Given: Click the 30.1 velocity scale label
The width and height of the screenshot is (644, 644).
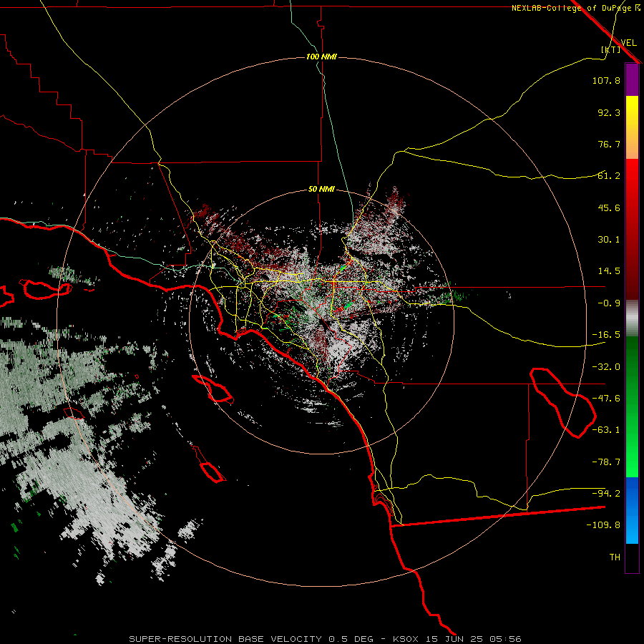Looking at the screenshot, I should pos(609,240).
